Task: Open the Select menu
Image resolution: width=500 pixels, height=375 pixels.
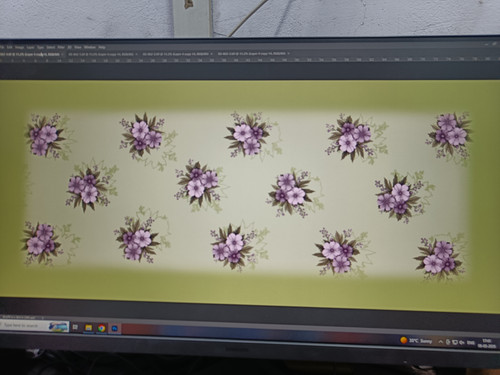Action: click(x=51, y=47)
